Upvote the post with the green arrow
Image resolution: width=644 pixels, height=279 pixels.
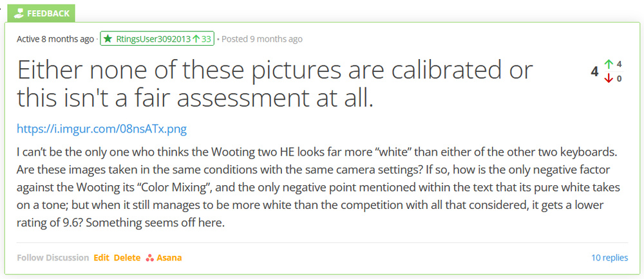click(x=608, y=64)
